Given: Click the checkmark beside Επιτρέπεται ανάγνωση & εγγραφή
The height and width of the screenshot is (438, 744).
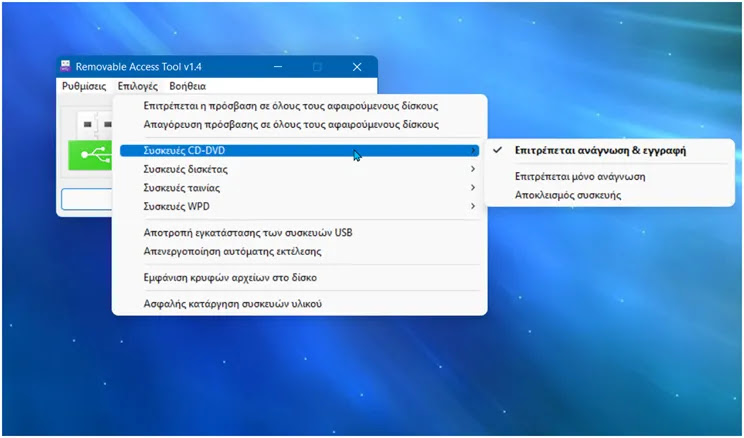Looking at the screenshot, I should pyautogui.click(x=497, y=150).
